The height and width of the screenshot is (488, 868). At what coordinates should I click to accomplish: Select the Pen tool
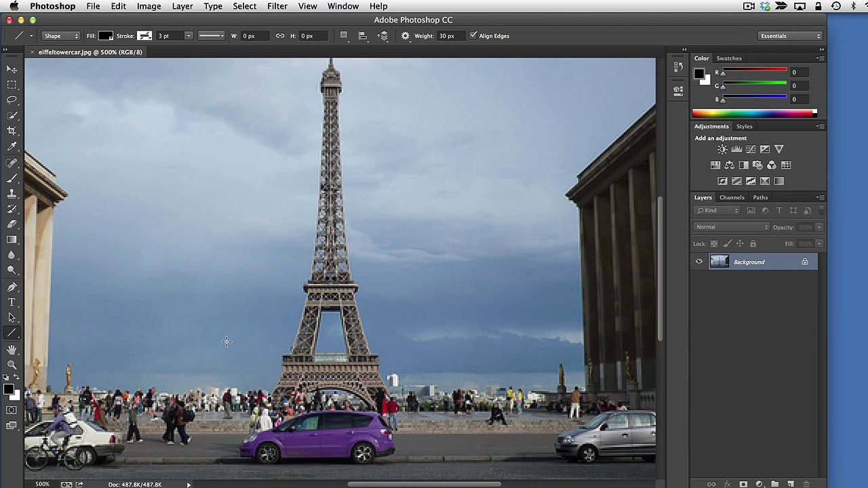[x=12, y=287]
